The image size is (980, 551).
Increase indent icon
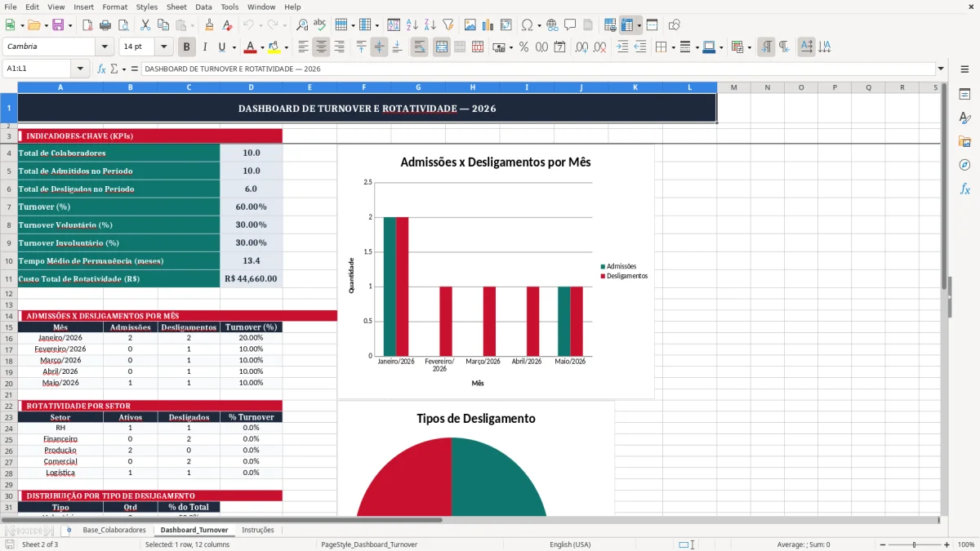coord(622,47)
